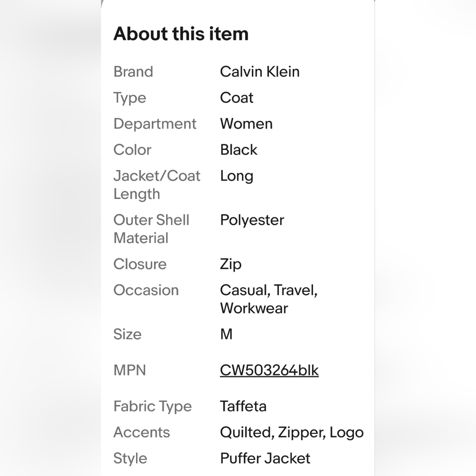Select the Taffeta fabric type value

click(243, 406)
